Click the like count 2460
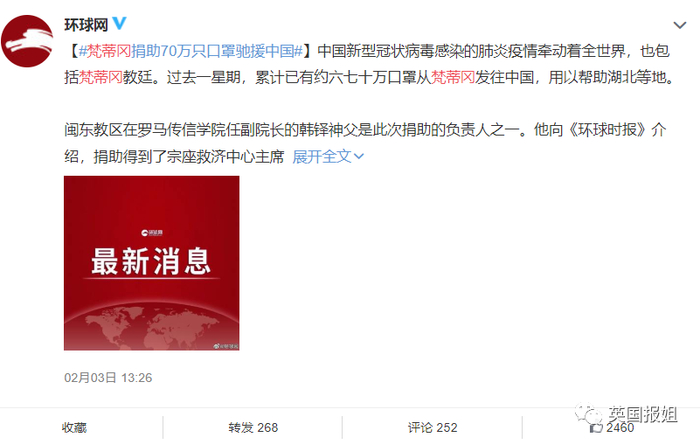The width and height of the screenshot is (700, 445). click(x=620, y=428)
